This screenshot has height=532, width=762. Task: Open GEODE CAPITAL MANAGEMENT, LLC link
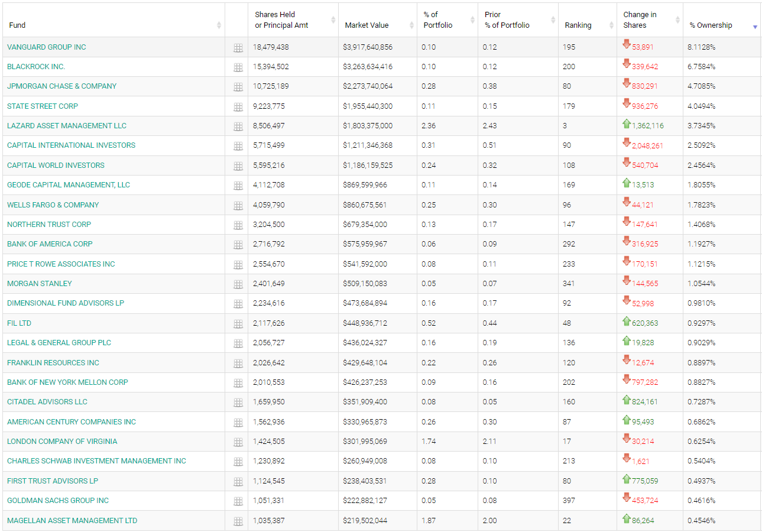[69, 185]
